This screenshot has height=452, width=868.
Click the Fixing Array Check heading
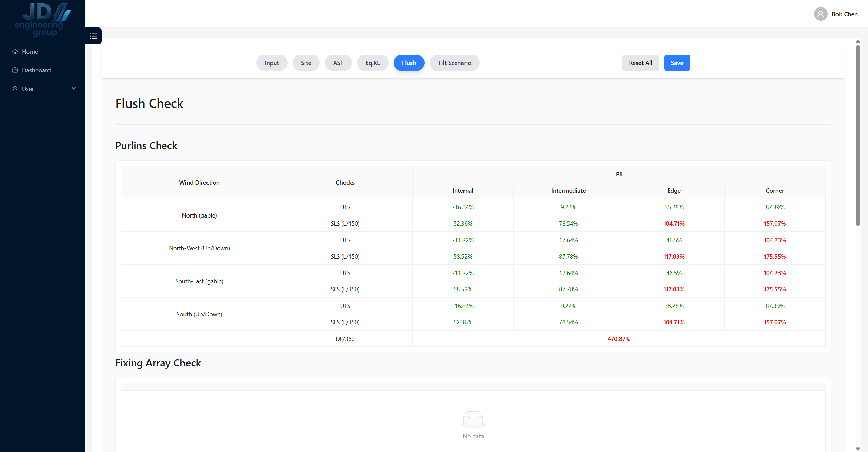coord(158,363)
